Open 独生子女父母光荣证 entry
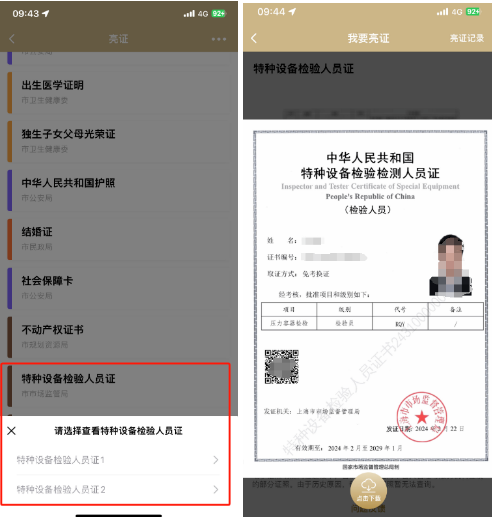 point(119,141)
